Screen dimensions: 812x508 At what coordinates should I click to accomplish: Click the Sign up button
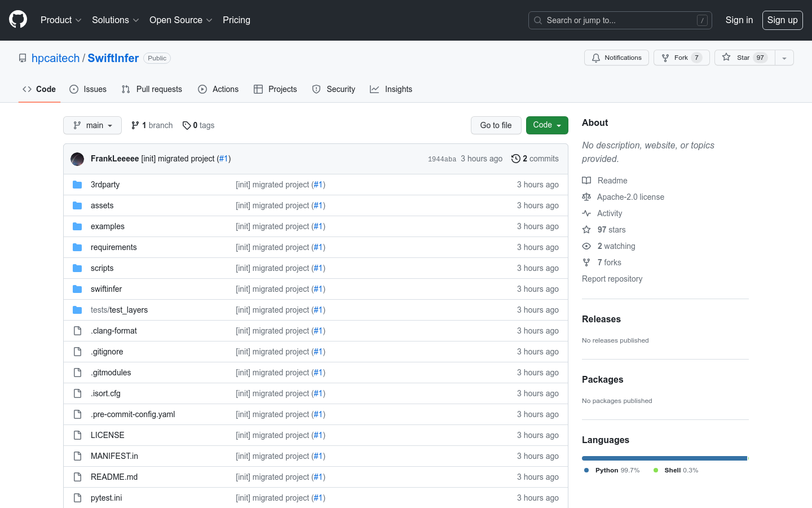(x=783, y=20)
